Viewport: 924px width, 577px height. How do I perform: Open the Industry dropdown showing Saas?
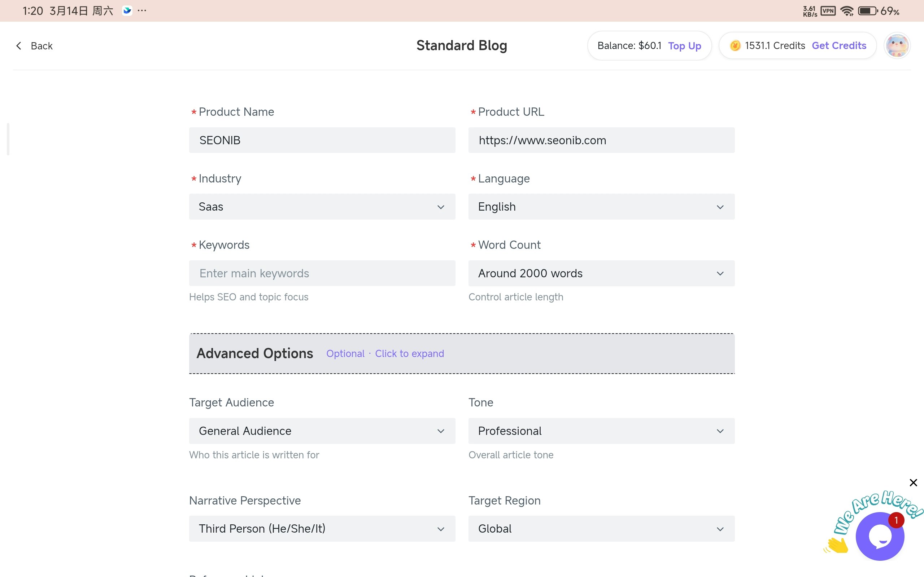point(322,207)
